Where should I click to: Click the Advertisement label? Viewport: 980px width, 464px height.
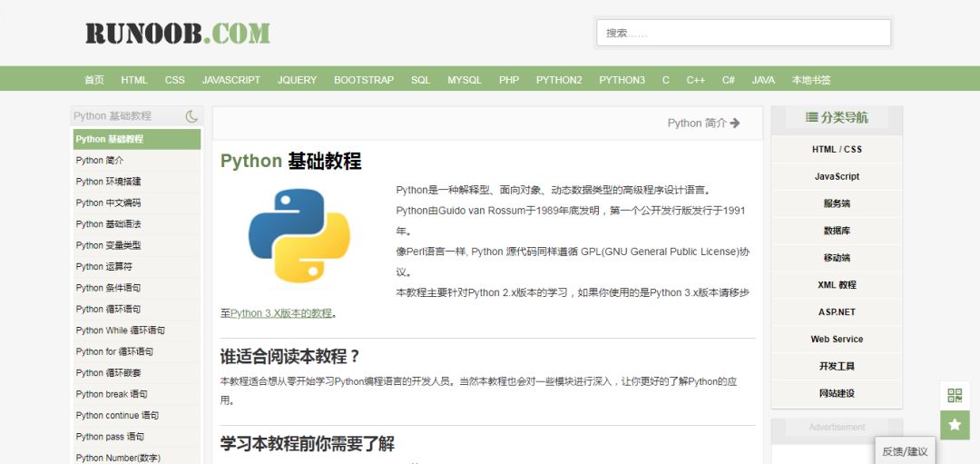point(837,427)
